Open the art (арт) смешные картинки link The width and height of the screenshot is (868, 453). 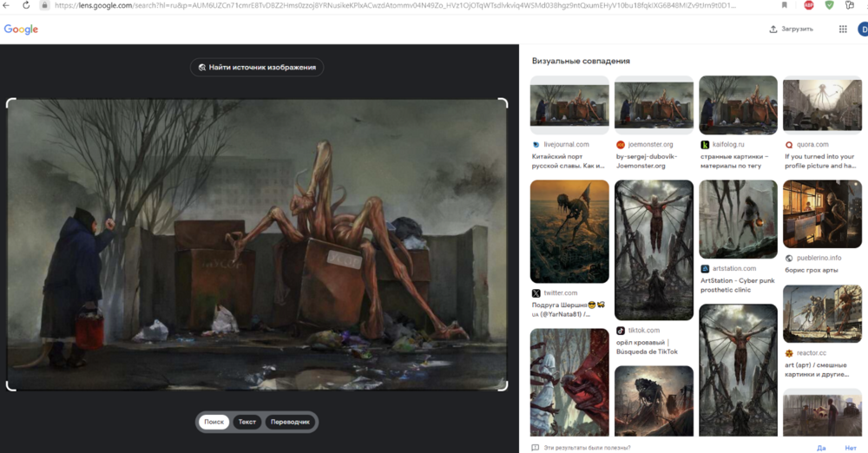(817, 370)
